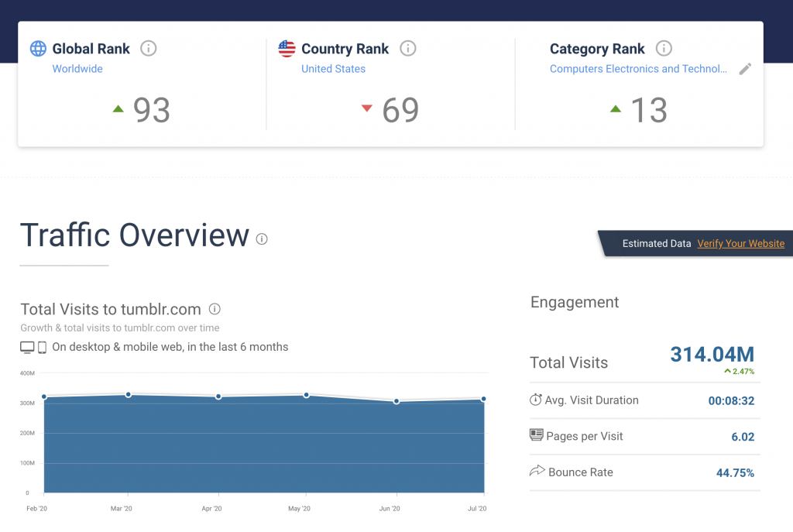Click the Global Rank title
This screenshot has height=532, width=793.
[91, 49]
